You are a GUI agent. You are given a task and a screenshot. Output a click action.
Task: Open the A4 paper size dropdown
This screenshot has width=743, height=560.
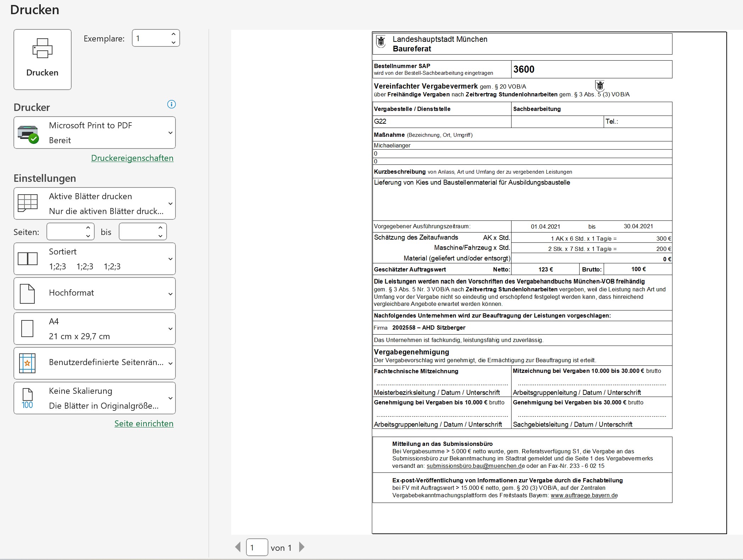[95, 329]
